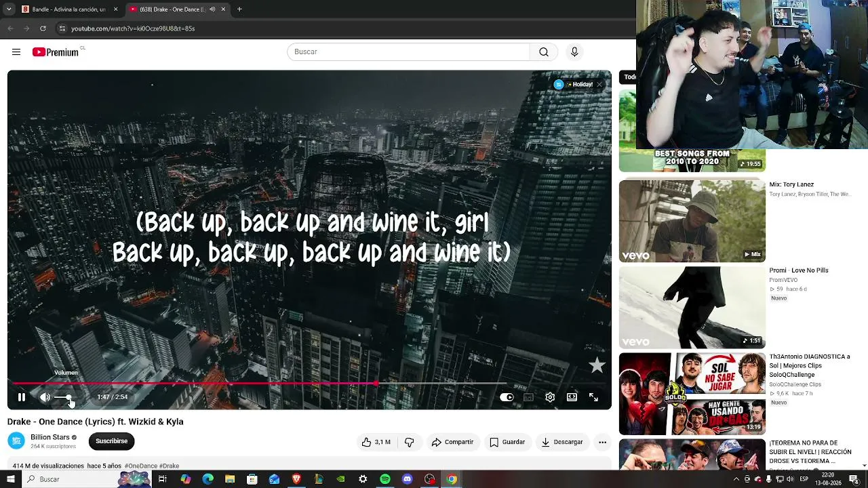Click the YouTube search field
This screenshot has height=488, width=868.
[x=408, y=52]
